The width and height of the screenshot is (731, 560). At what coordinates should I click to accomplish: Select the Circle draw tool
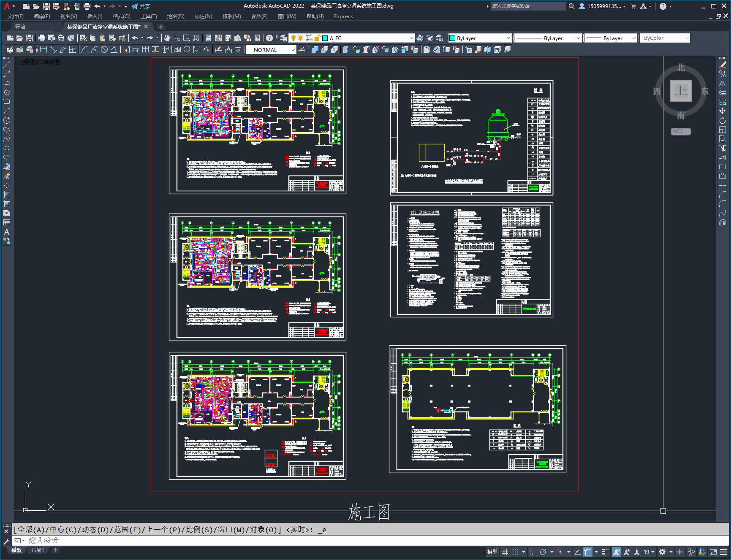click(7, 120)
